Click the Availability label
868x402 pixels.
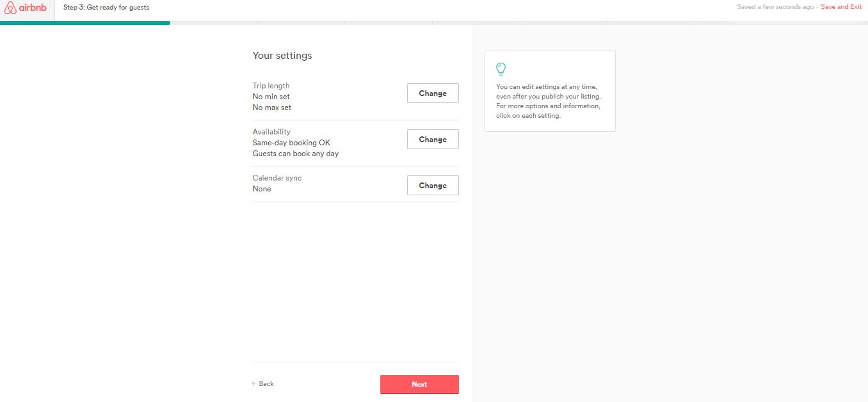point(271,132)
